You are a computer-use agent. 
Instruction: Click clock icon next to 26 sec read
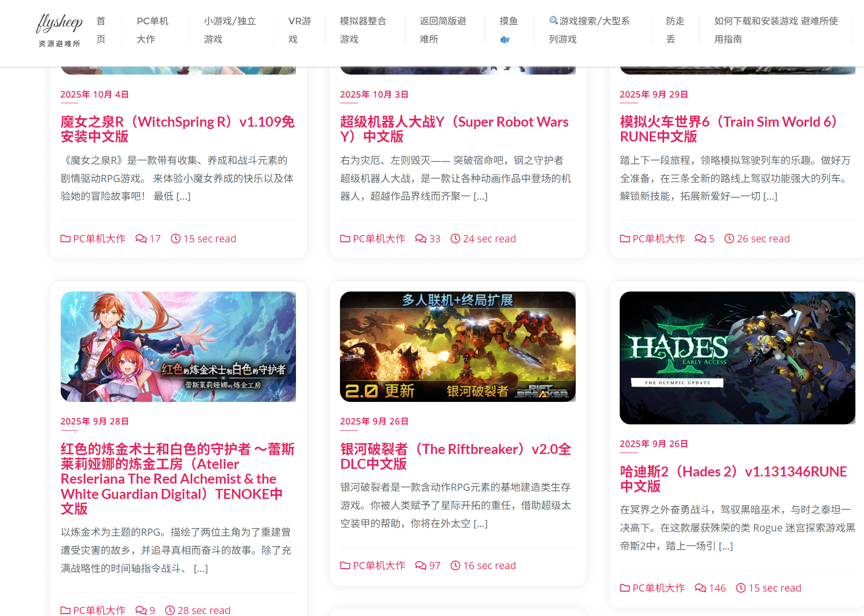tap(729, 238)
